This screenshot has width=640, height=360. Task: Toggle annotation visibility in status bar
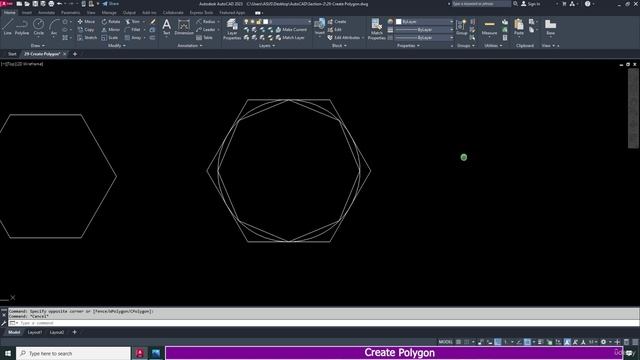coord(567,342)
